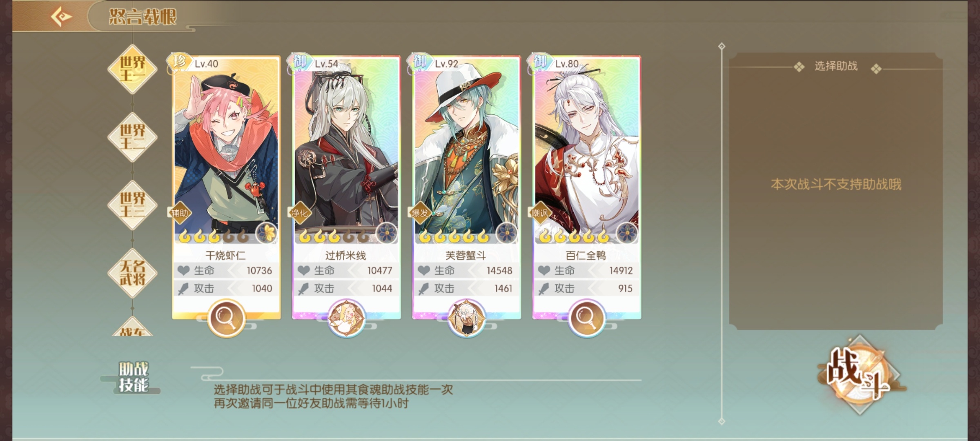
Task: Tap the magnifier icon under 百仁全鸭 card
Action: pyautogui.click(x=586, y=318)
